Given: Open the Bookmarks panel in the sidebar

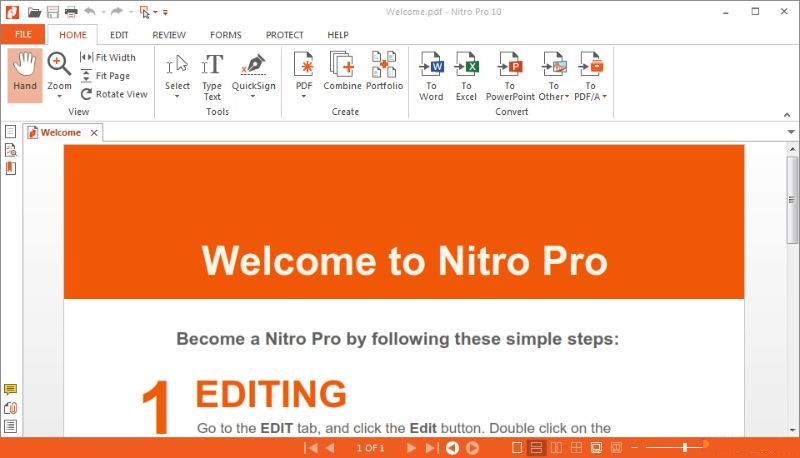Looking at the screenshot, I should [x=10, y=168].
